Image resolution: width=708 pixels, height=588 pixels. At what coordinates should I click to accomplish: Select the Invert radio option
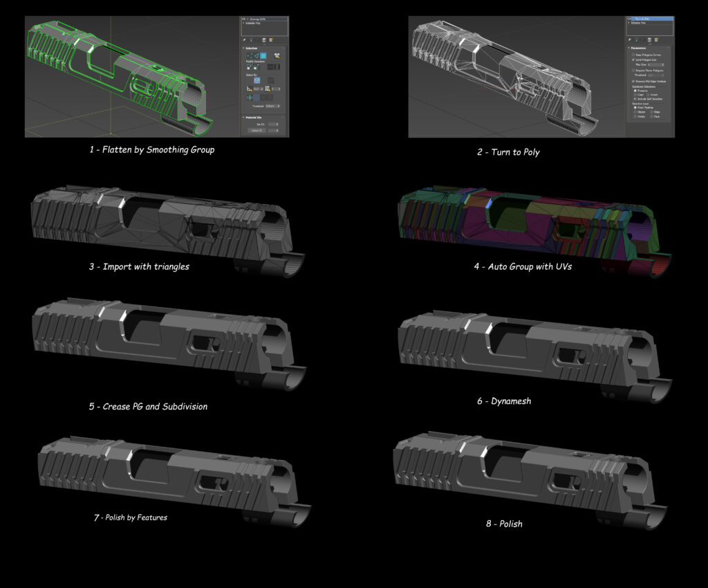(649, 95)
